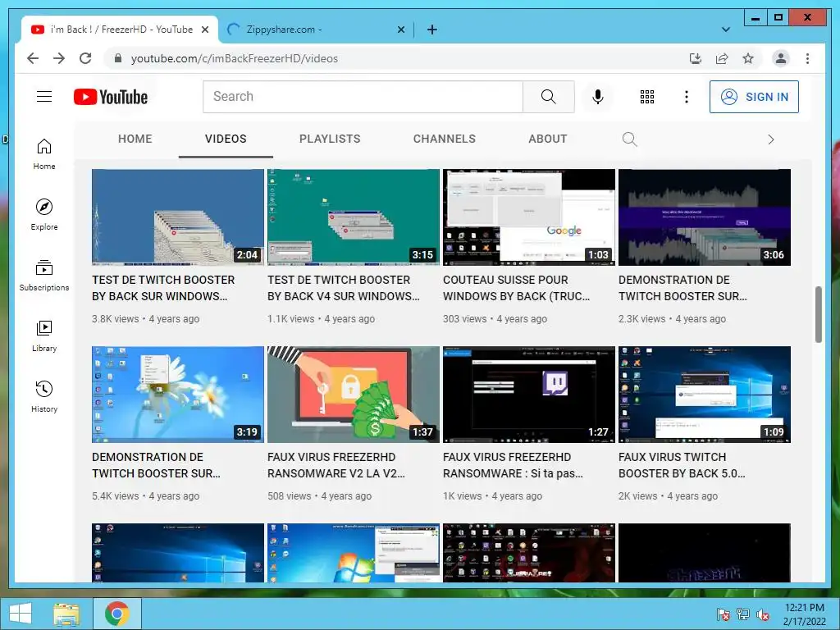Open Library in the left sidebar
840x630 pixels.
[x=44, y=336]
